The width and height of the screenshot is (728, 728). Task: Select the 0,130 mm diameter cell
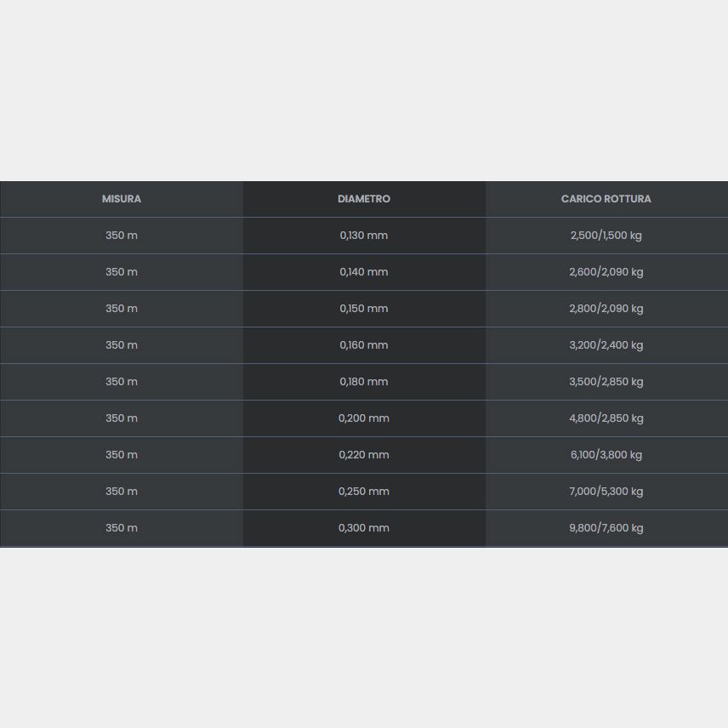click(x=364, y=236)
